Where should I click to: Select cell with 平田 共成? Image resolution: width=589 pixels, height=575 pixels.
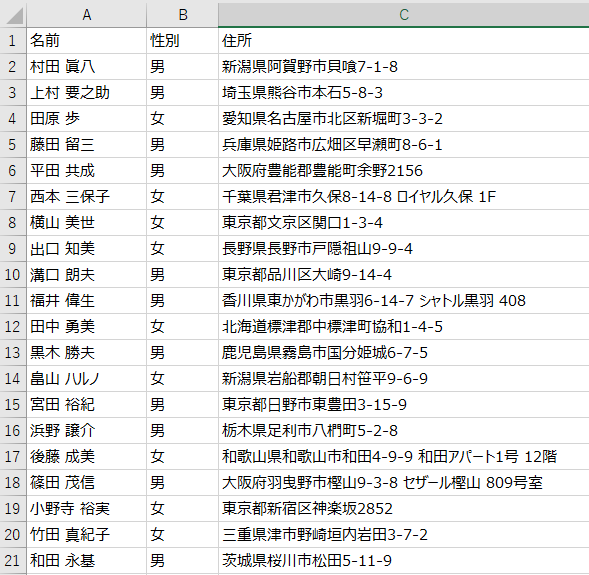86,171
